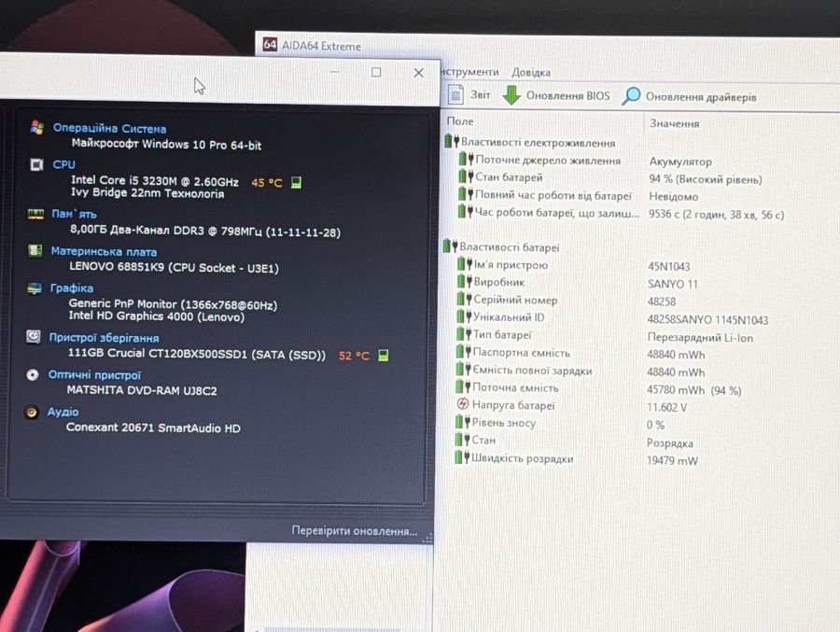The height and width of the screenshot is (632, 840).
Task: Click the green Оновлення BIOS arrow icon
Action: (511, 95)
